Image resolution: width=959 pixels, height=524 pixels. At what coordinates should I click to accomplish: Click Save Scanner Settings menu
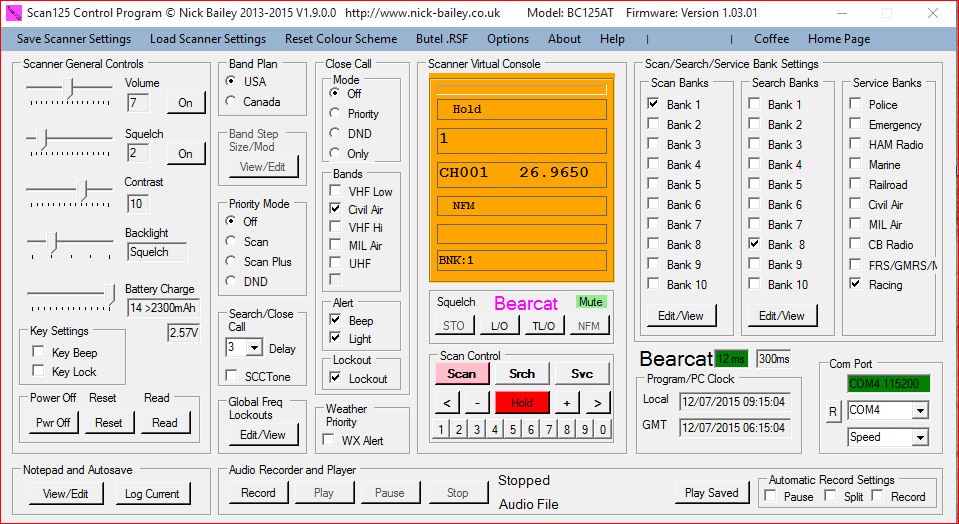tap(74, 39)
